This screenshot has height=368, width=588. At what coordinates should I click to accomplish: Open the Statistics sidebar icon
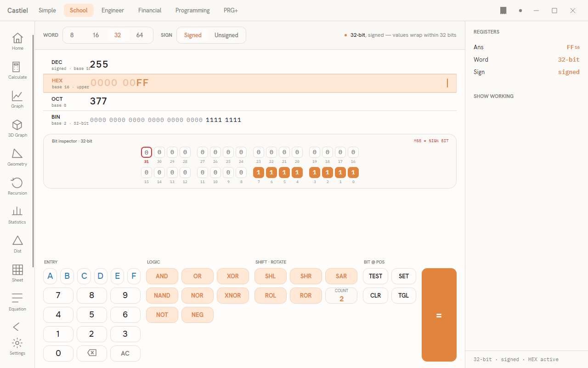pos(17,215)
